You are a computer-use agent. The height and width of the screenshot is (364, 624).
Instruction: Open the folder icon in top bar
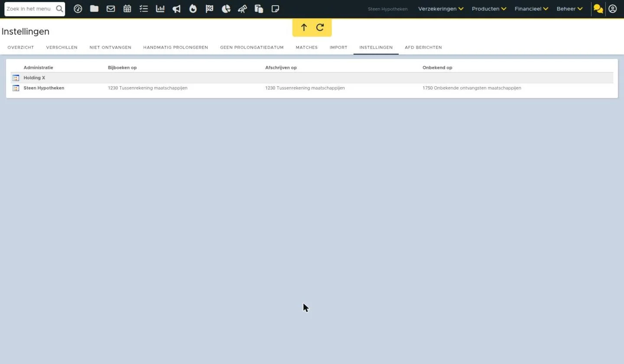[94, 9]
